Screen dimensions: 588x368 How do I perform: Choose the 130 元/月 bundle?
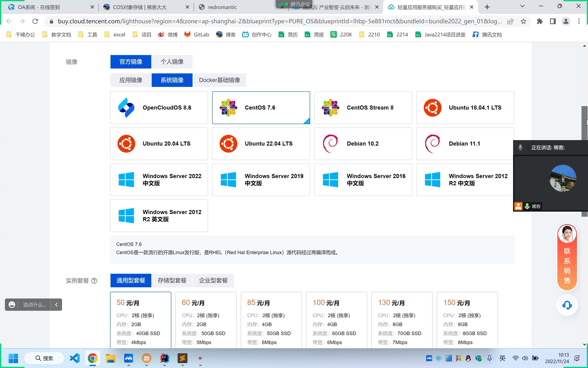point(402,320)
